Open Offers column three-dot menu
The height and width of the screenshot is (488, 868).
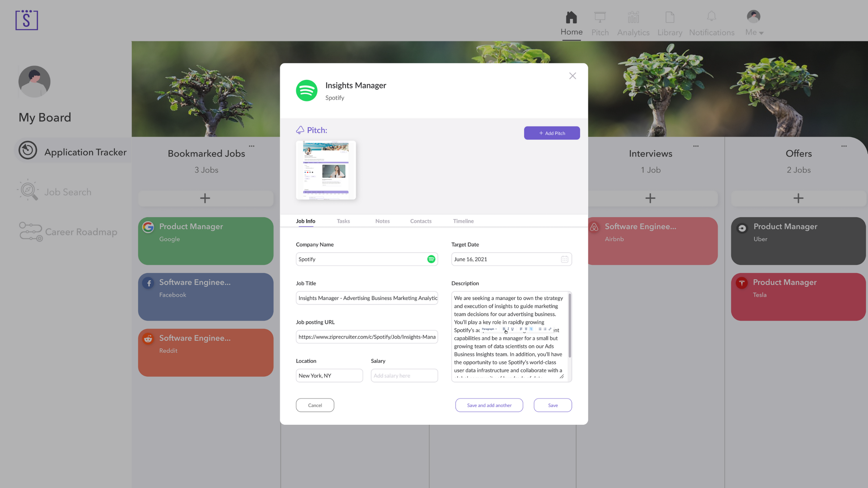(x=844, y=146)
